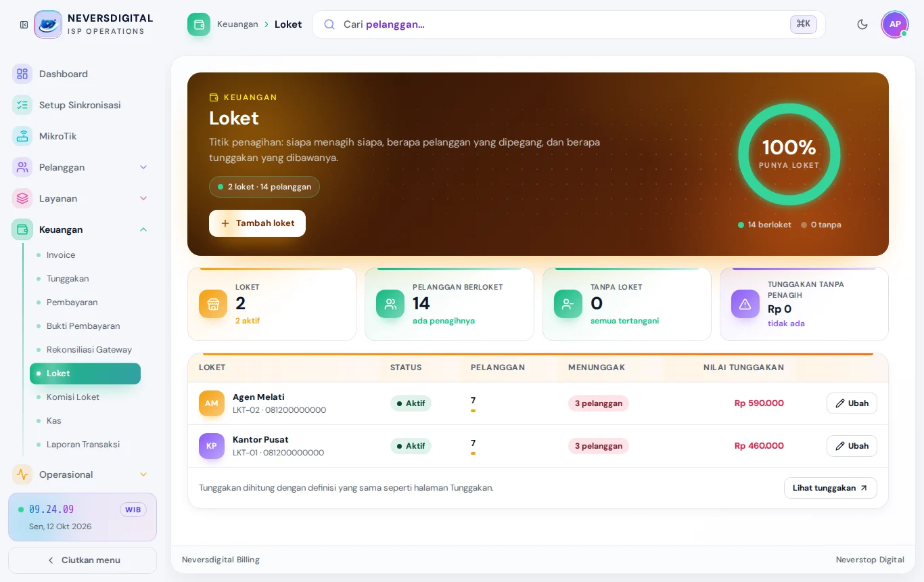The height and width of the screenshot is (582, 924).
Task: Click the Lihat tunggakan link button
Action: pos(831,488)
